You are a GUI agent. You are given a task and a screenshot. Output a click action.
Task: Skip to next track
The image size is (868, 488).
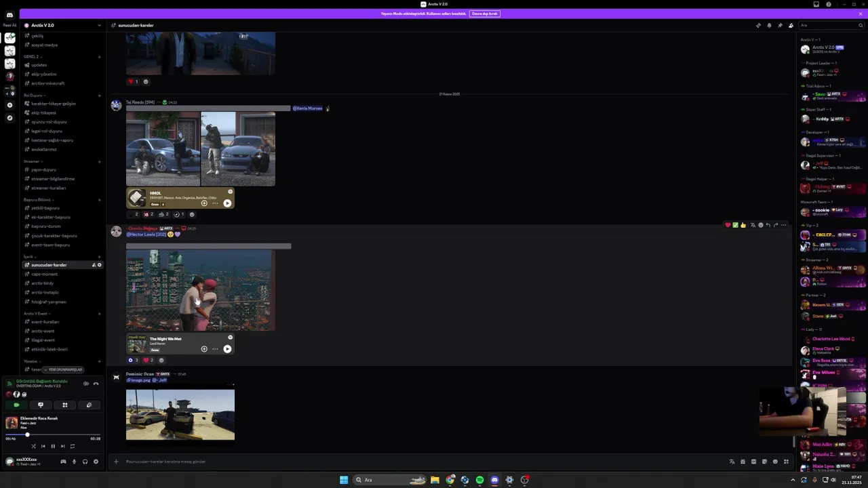[x=62, y=446]
